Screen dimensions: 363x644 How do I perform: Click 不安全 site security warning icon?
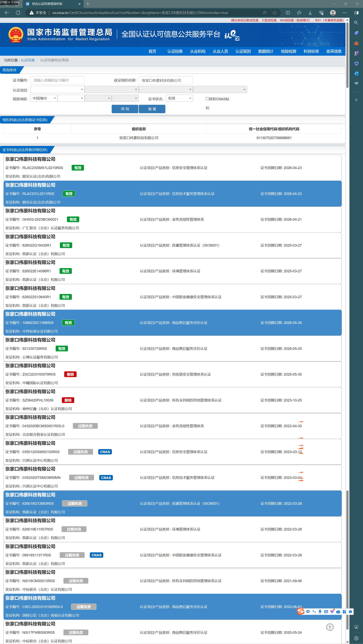(32, 13)
